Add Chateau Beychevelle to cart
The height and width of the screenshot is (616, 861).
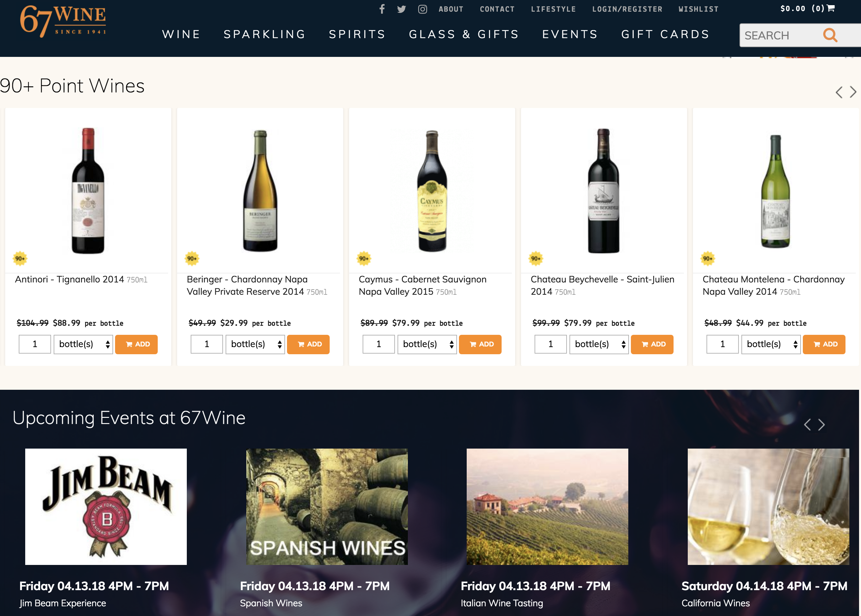coord(652,344)
